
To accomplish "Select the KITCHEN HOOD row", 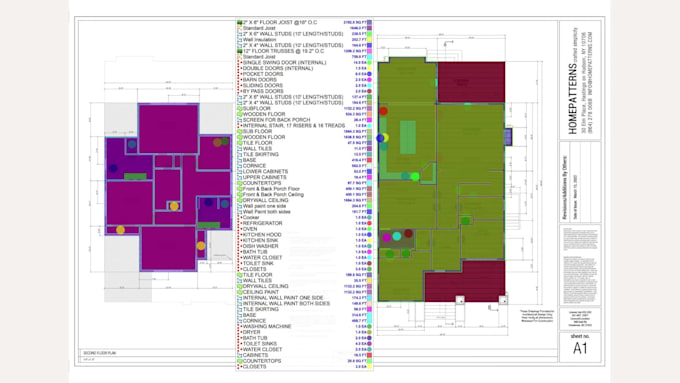I will [304, 234].
